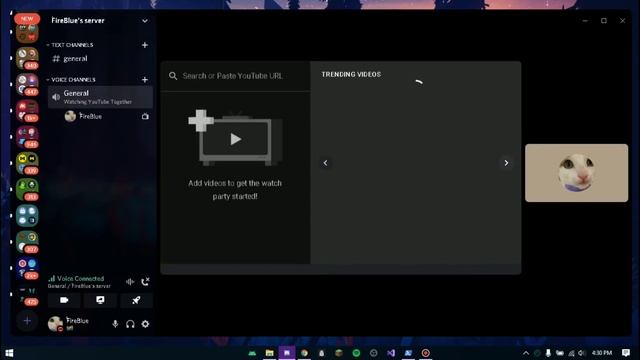Click the search field for YouTube URL
640x360 pixels.
tap(232, 76)
